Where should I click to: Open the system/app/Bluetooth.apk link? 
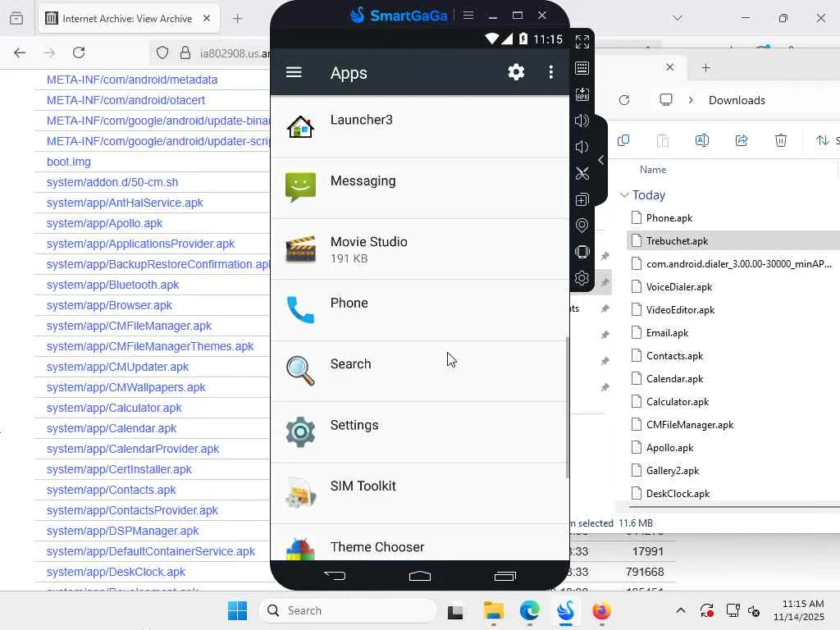(x=112, y=285)
